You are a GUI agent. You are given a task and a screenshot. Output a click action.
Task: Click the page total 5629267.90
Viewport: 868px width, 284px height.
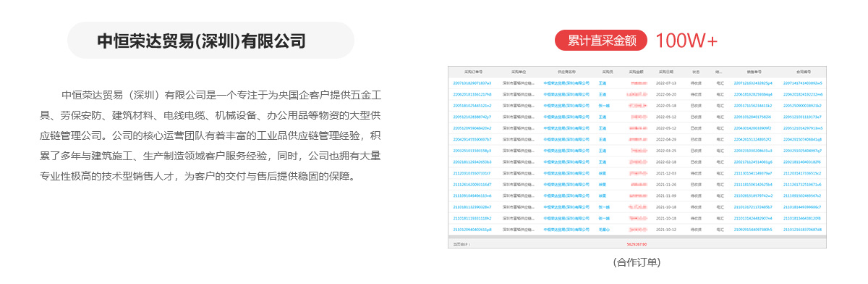637,244
